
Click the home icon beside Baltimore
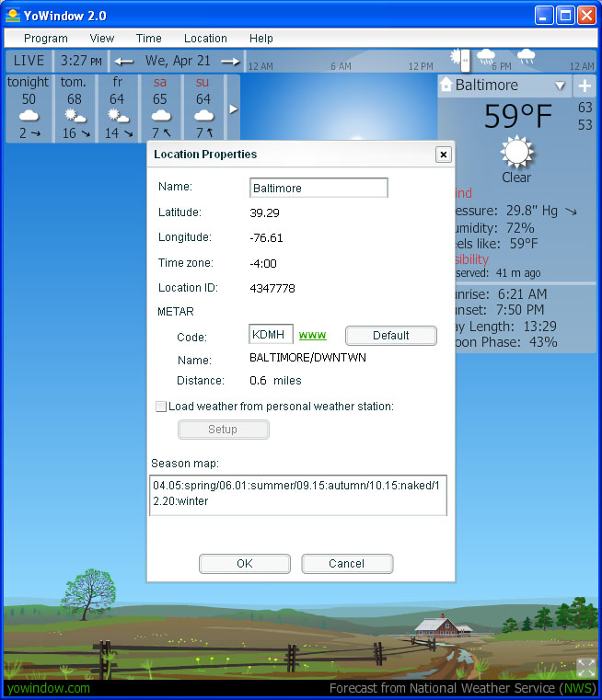pos(446,85)
